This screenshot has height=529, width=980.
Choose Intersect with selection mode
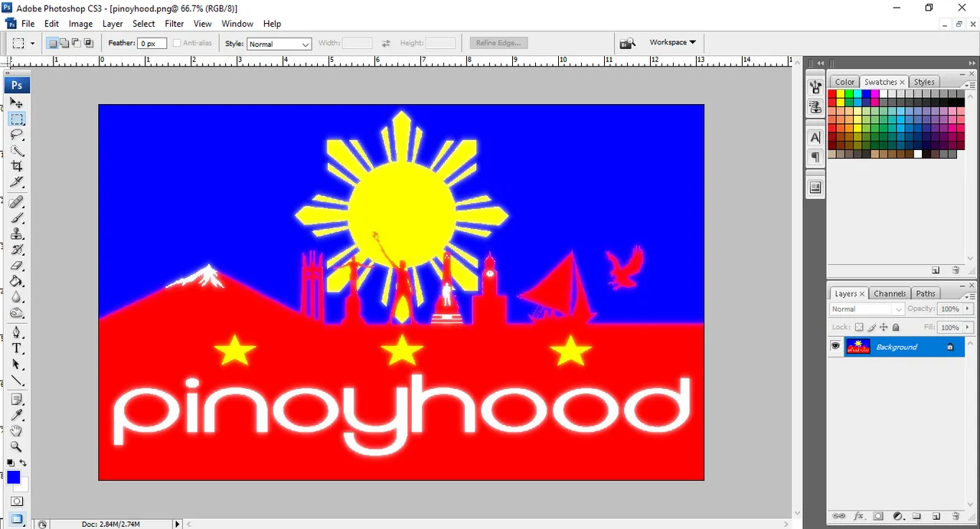88,44
